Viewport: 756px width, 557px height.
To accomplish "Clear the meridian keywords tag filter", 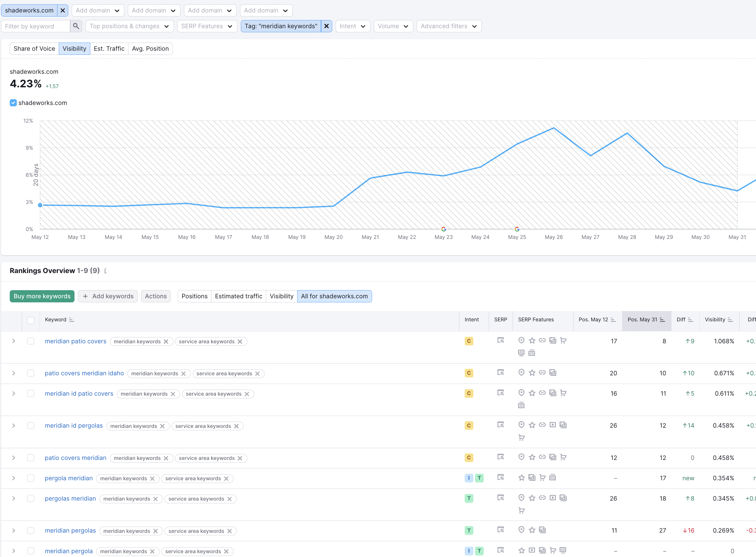I will (x=327, y=26).
